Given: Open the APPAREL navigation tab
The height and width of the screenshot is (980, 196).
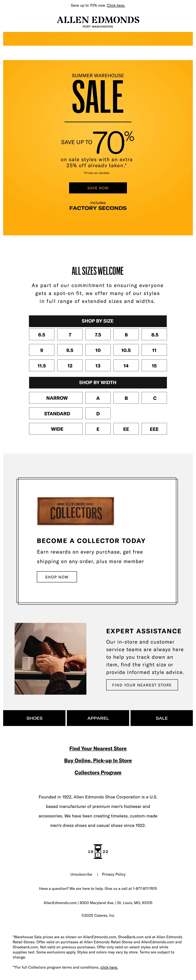Looking at the screenshot, I should 98,718.
